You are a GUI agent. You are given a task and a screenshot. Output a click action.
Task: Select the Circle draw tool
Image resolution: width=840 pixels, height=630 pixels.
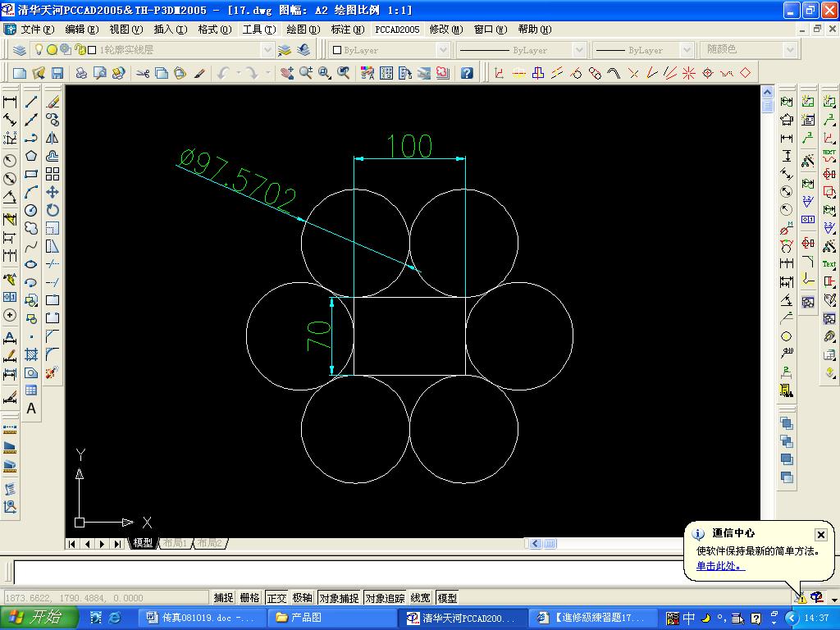[31, 210]
